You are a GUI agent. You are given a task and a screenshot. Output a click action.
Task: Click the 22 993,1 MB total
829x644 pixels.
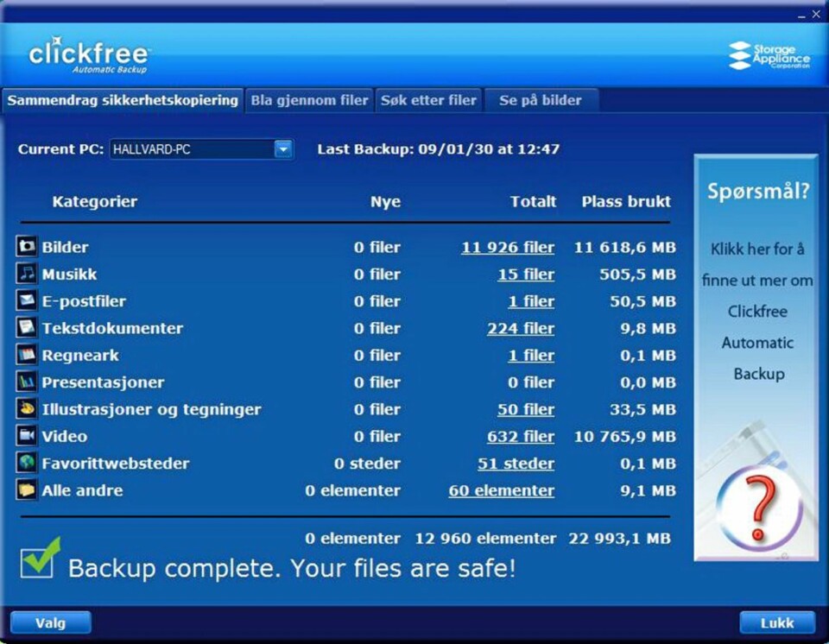[620, 539]
